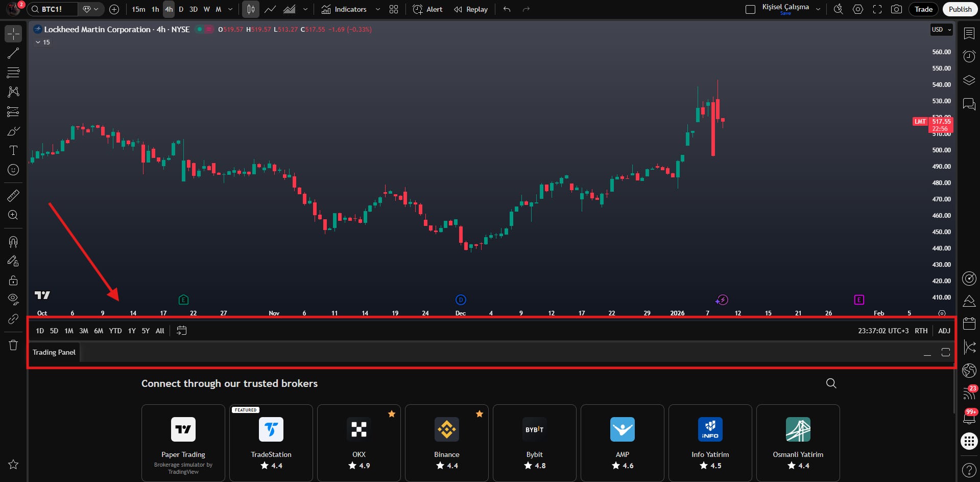Click the BTC1! symbol search field
The width and height of the screenshot is (980, 482).
[53, 9]
